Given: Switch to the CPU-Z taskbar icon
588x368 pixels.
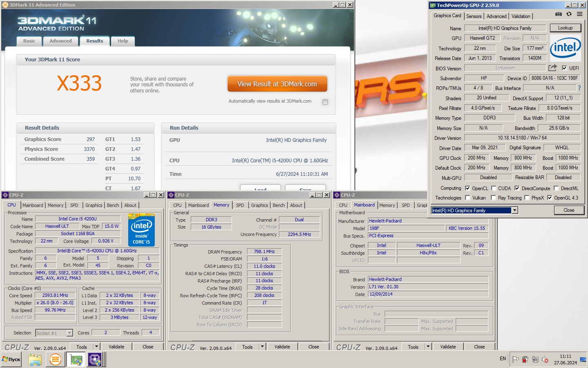Looking at the screenshot, I should (95, 359).
